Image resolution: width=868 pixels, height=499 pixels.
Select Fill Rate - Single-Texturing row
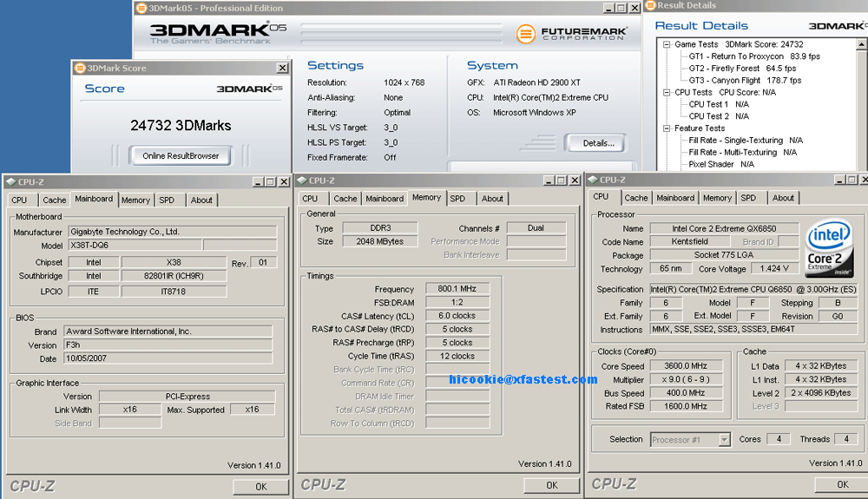[746, 141]
